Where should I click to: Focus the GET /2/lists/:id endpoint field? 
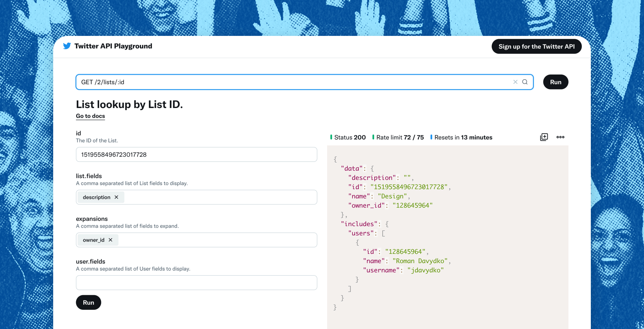(293, 82)
